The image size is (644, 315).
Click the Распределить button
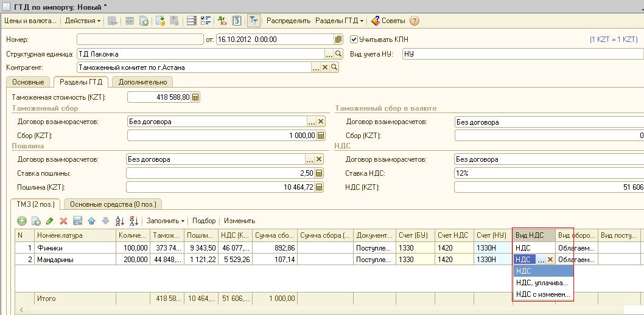pos(289,21)
